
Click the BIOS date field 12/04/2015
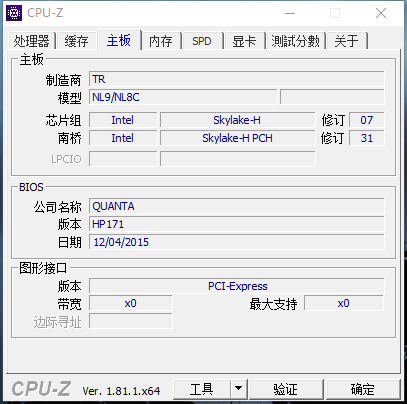coord(237,242)
